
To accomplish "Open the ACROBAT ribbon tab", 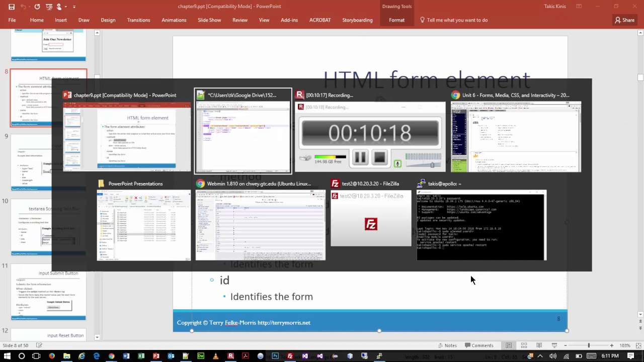I will [x=320, y=20].
